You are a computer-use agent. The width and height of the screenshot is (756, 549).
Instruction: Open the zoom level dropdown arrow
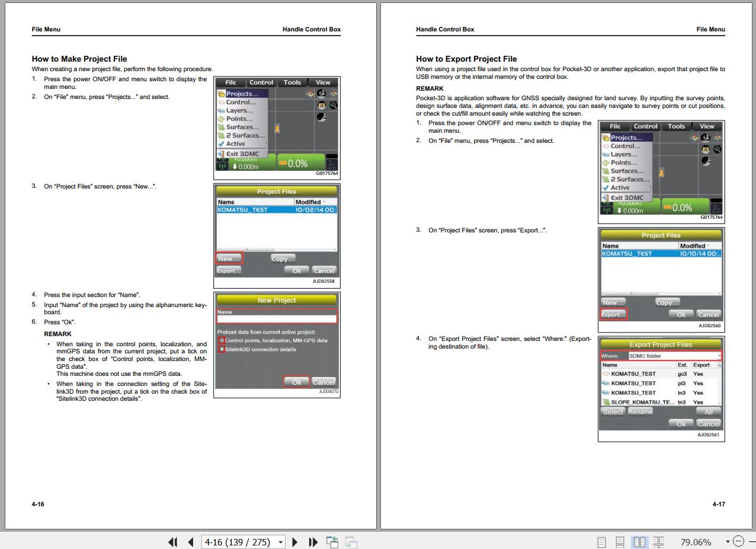click(728, 542)
